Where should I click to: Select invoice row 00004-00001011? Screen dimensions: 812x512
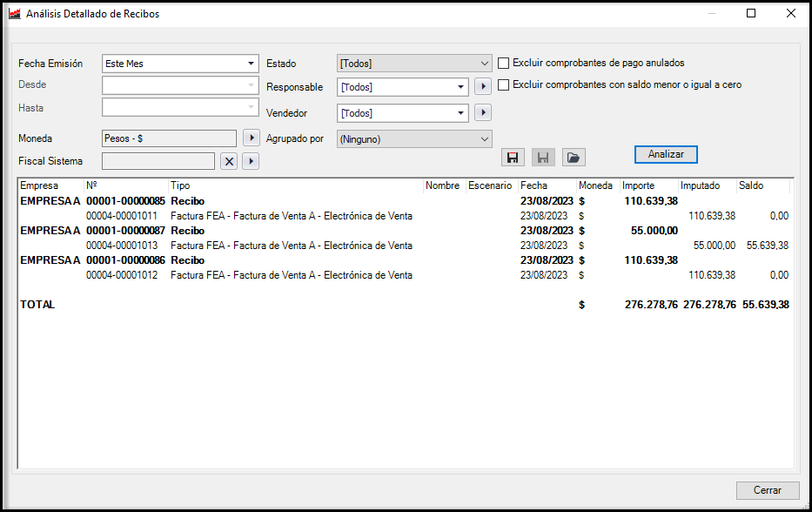pos(404,216)
